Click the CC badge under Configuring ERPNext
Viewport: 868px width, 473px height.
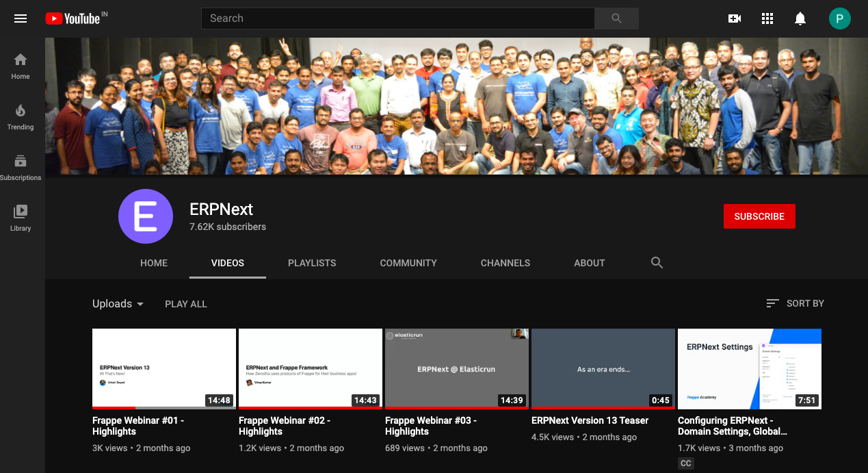tap(685, 463)
